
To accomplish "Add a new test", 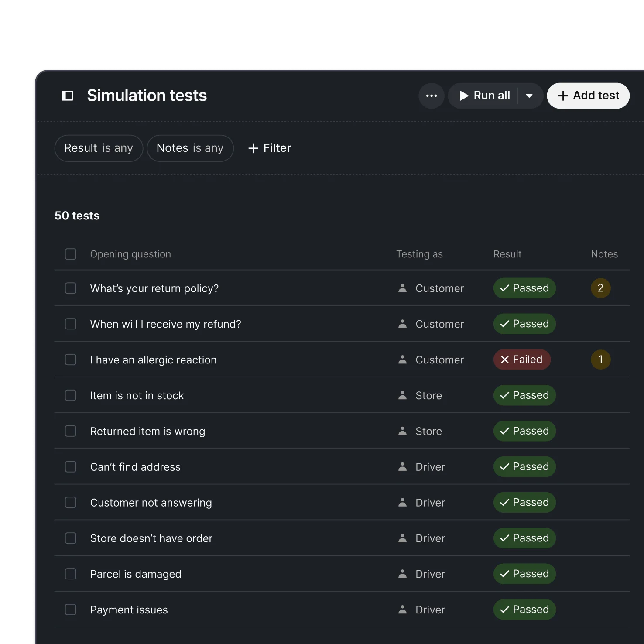I will point(588,96).
